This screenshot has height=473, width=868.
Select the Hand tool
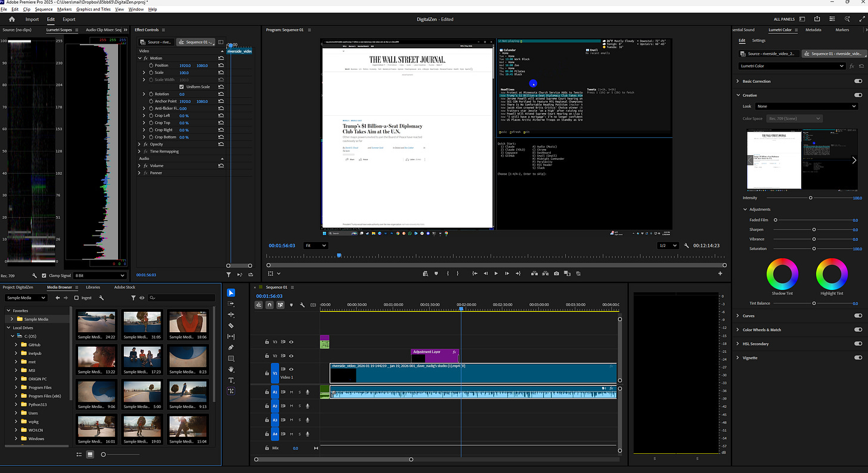tap(231, 369)
